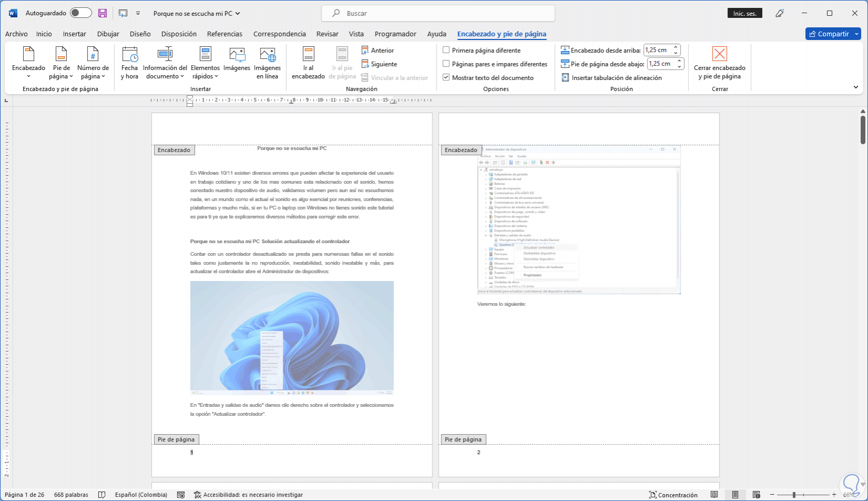Open Información del documento menu

(x=165, y=63)
